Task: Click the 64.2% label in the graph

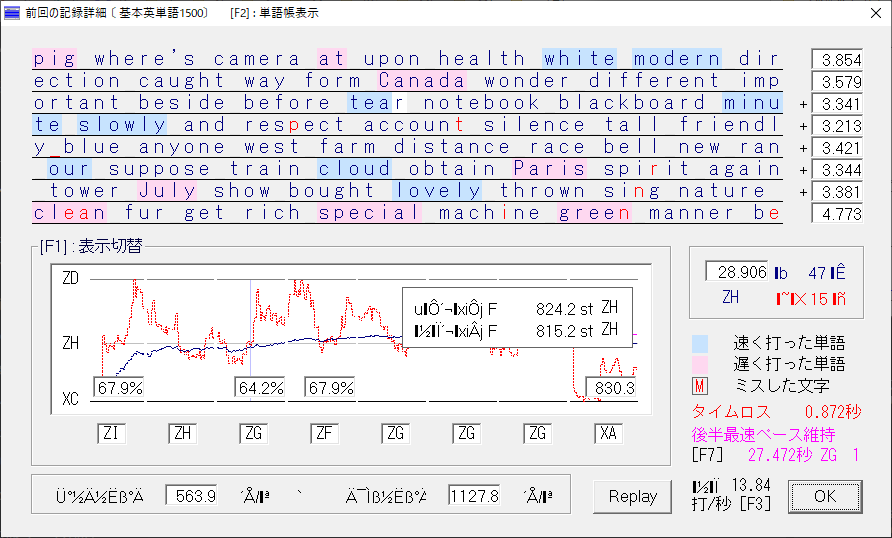Action: (260, 388)
